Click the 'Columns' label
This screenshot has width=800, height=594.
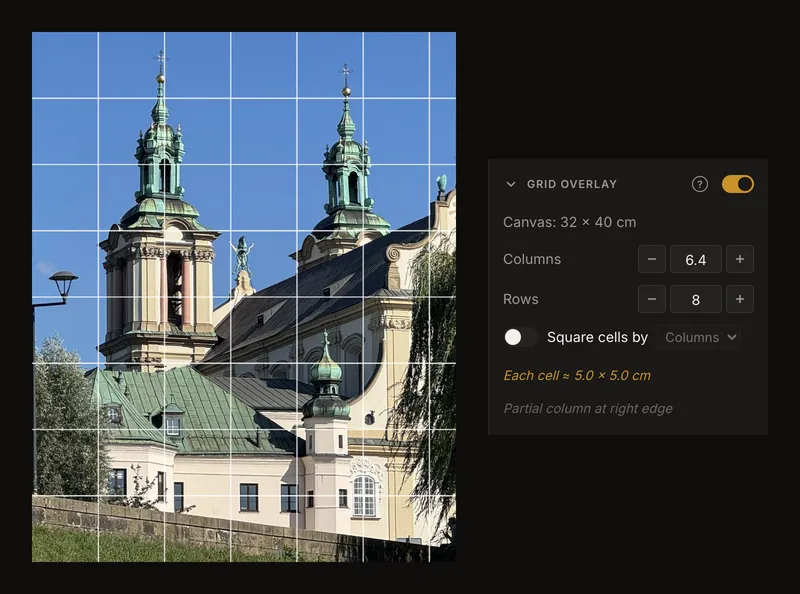coord(532,259)
